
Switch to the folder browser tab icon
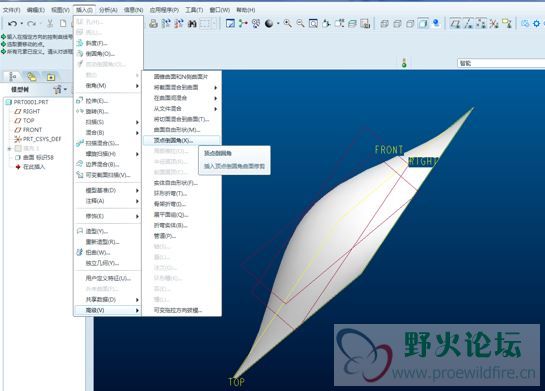pyautogui.click(x=32, y=76)
